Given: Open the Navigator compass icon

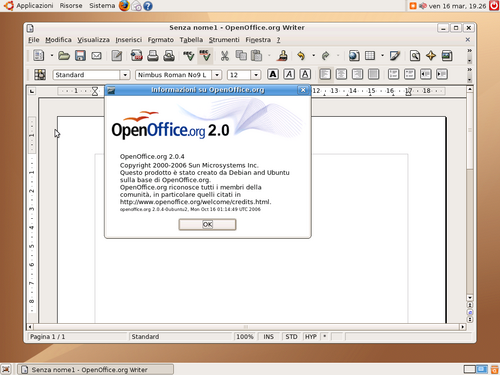Looking at the screenshot, I should coord(431,56).
